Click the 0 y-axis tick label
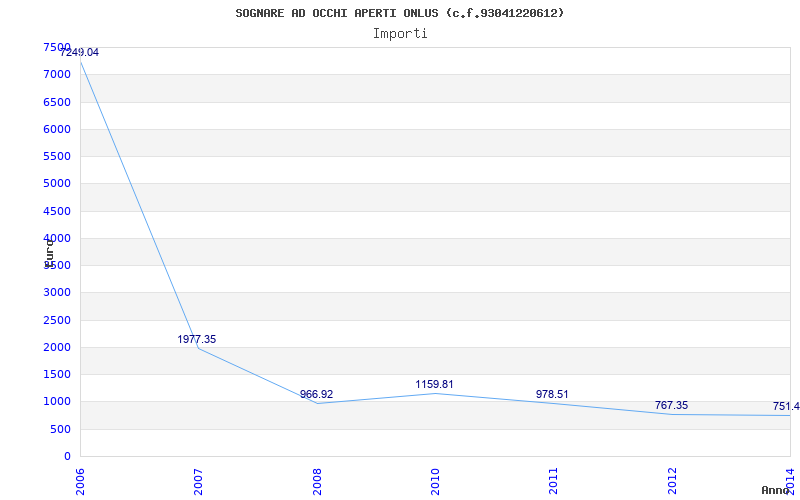 67,457
